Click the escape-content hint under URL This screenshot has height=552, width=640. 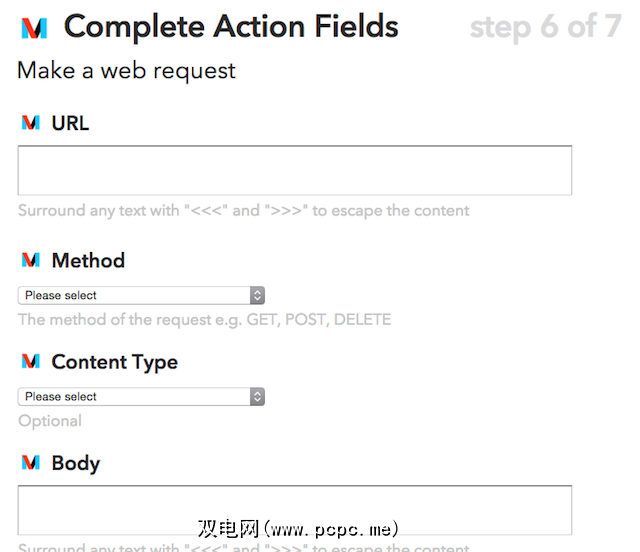[x=243, y=211]
